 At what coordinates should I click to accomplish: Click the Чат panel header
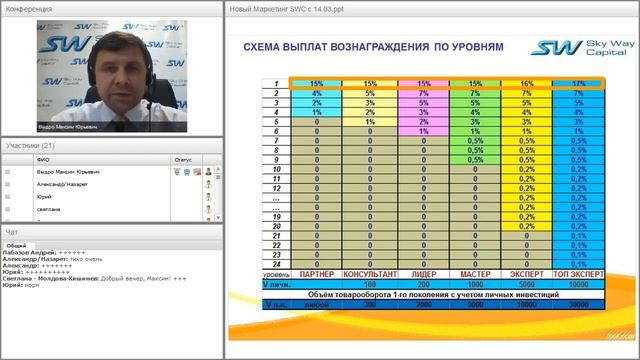point(112,232)
